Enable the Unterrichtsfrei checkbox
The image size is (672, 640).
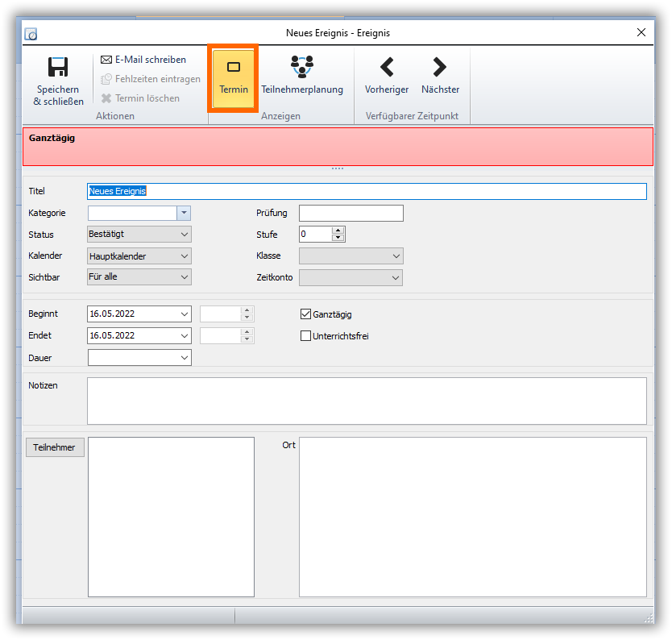(305, 336)
